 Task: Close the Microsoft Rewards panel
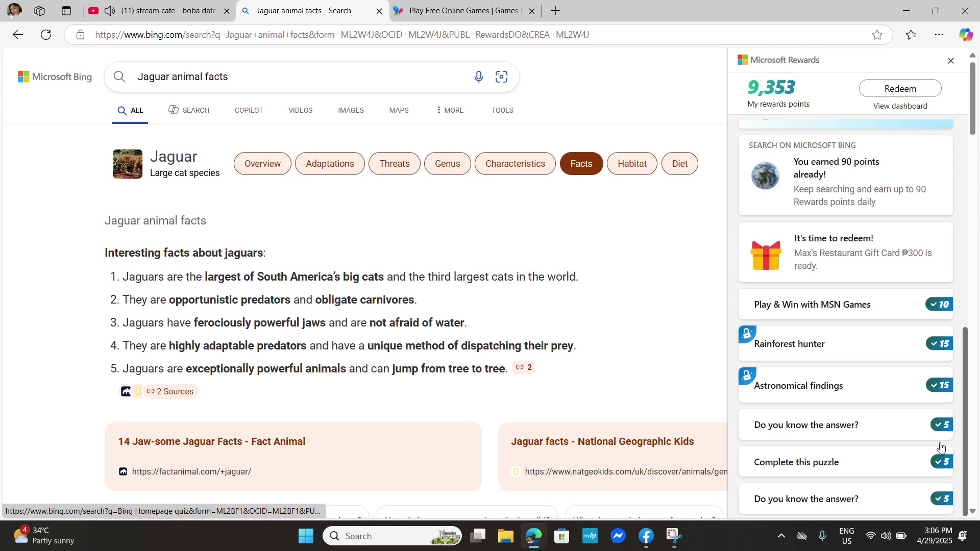tap(950, 61)
